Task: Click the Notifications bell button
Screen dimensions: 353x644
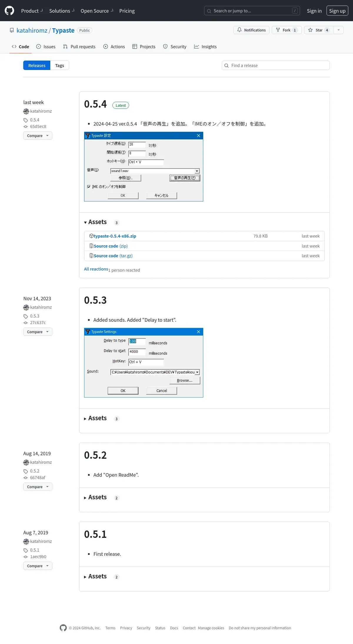Action: [x=251, y=30]
